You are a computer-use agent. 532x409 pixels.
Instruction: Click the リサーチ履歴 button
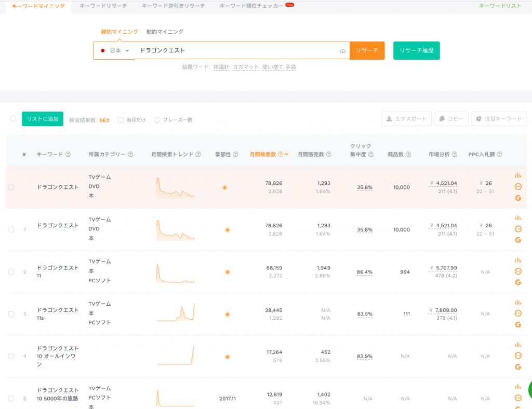tap(416, 51)
